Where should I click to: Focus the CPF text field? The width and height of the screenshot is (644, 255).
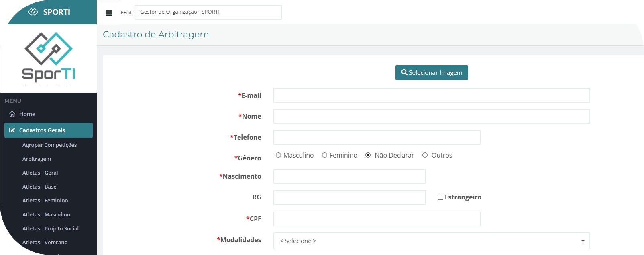coord(377,219)
